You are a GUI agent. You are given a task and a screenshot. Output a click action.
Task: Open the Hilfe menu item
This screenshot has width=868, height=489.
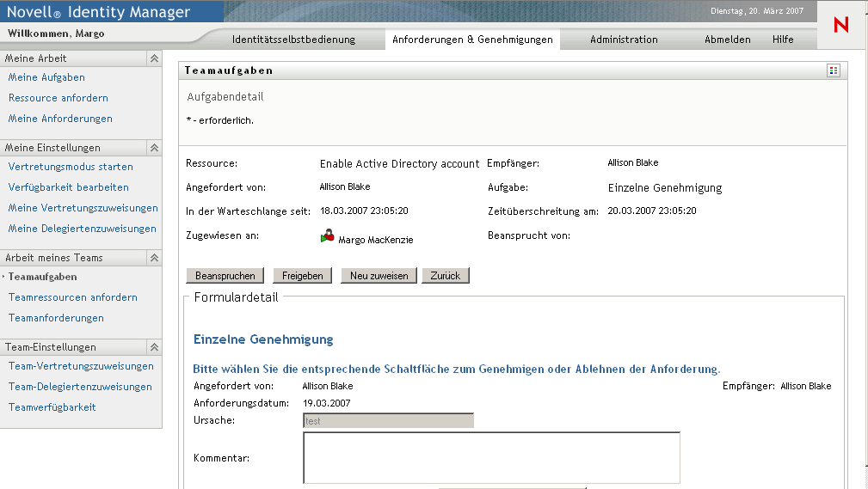pyautogui.click(x=783, y=40)
